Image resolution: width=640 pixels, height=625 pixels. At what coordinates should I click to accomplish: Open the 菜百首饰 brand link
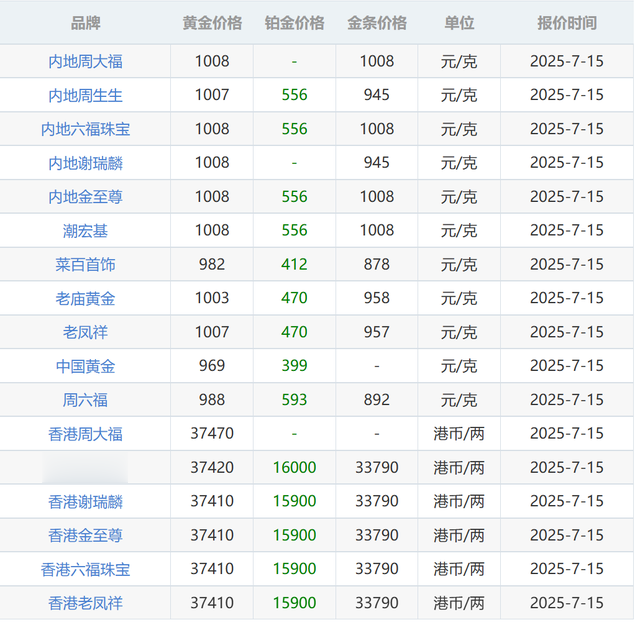[86, 265]
